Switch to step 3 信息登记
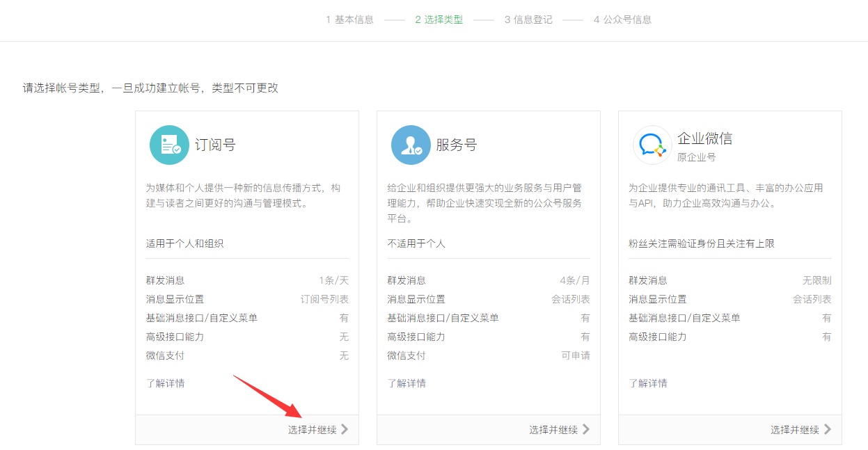Viewport: 868px width, 450px height. pos(528,19)
